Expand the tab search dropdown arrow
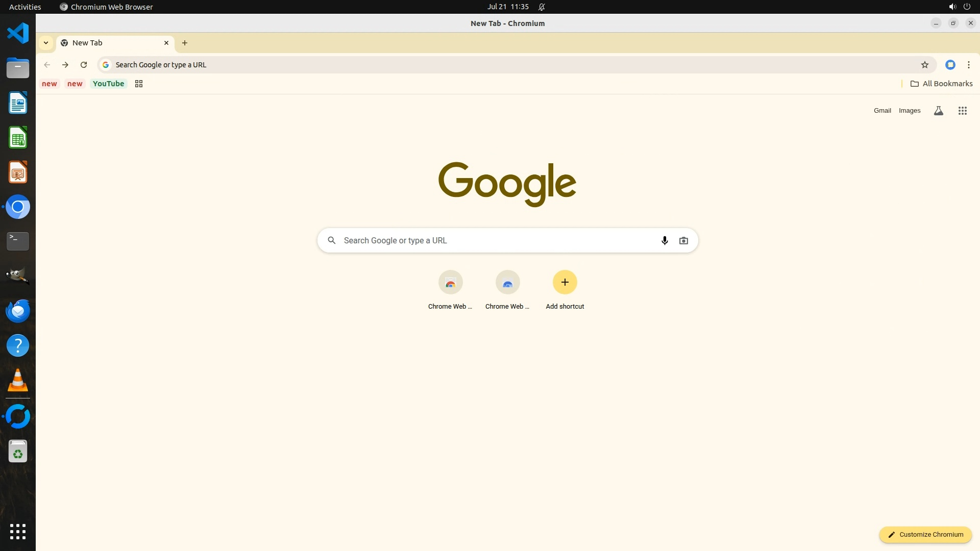The image size is (980, 551). coord(46,43)
